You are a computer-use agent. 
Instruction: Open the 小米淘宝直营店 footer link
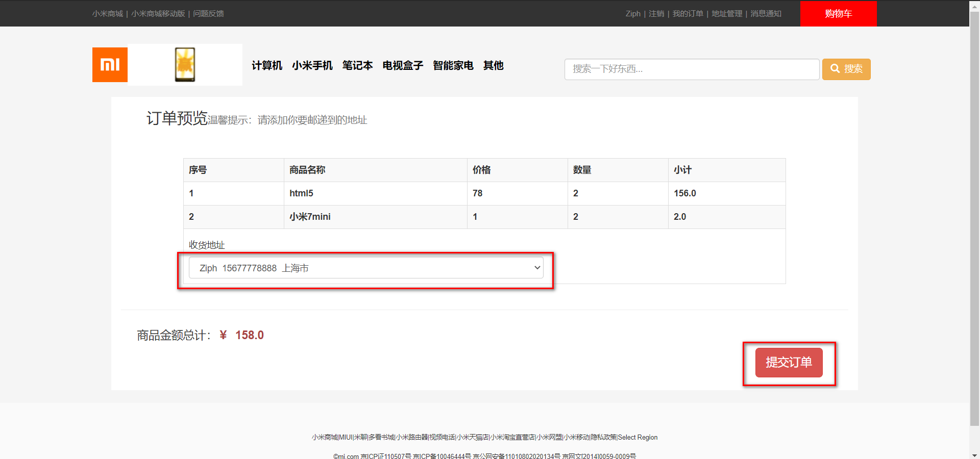pyautogui.click(x=513, y=438)
